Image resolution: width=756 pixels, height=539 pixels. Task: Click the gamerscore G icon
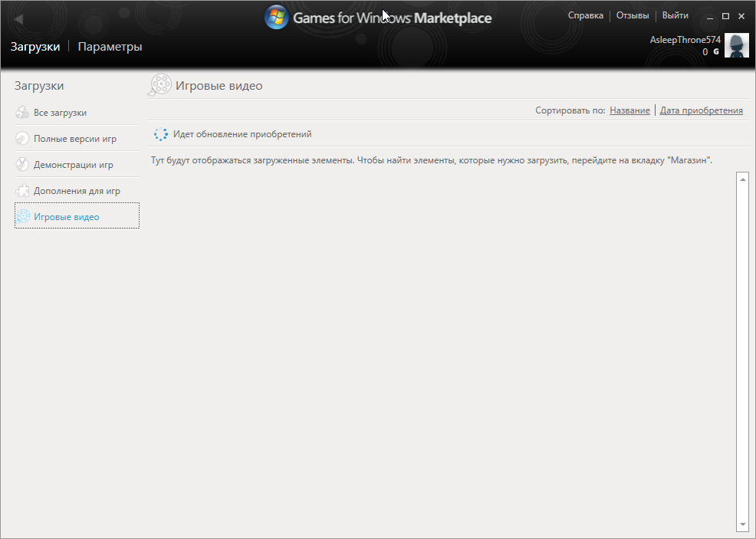pyautogui.click(x=716, y=51)
